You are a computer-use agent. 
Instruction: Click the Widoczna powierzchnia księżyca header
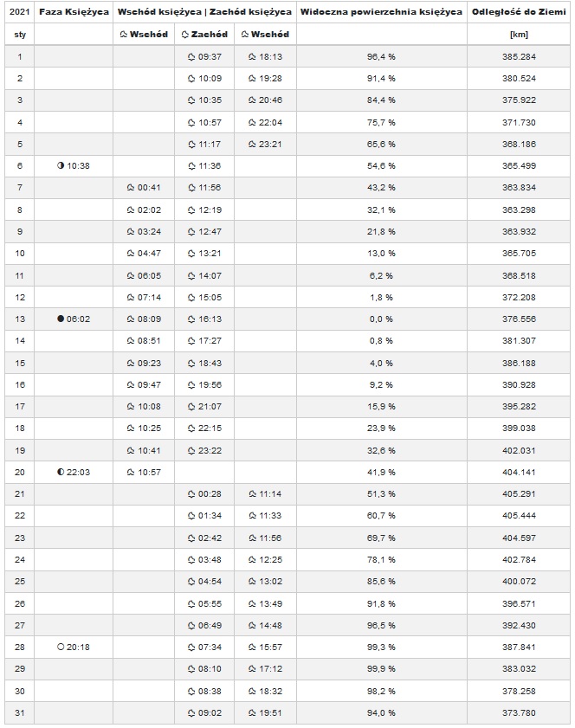pyautogui.click(x=381, y=12)
